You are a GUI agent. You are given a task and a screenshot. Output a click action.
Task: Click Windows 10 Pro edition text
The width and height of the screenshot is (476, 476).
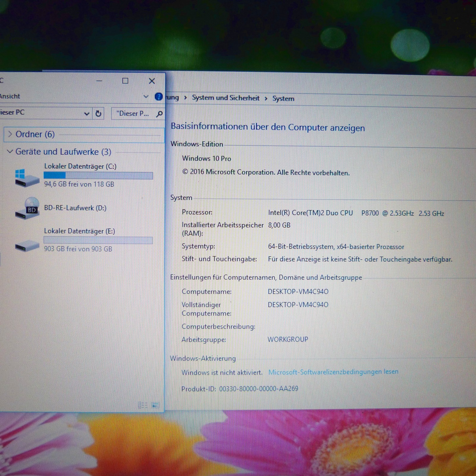[206, 158]
